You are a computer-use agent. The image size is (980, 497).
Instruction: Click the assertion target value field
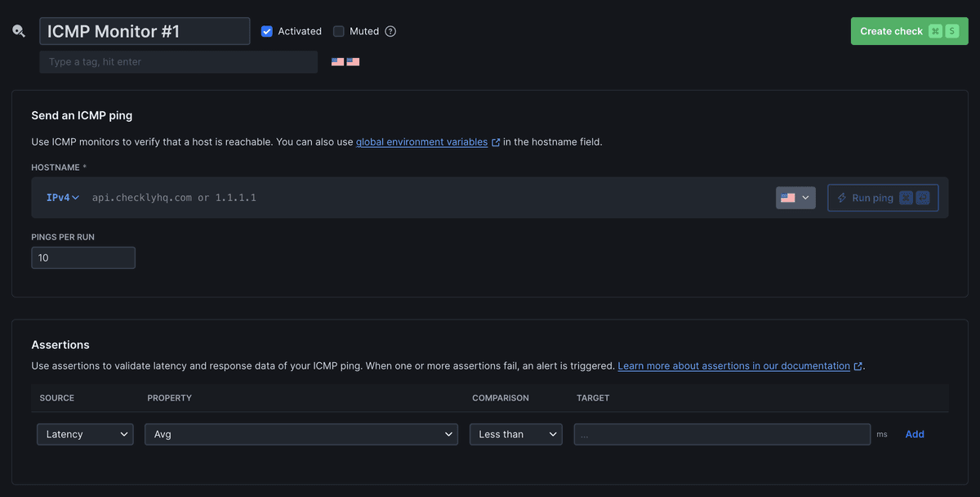tap(722, 434)
